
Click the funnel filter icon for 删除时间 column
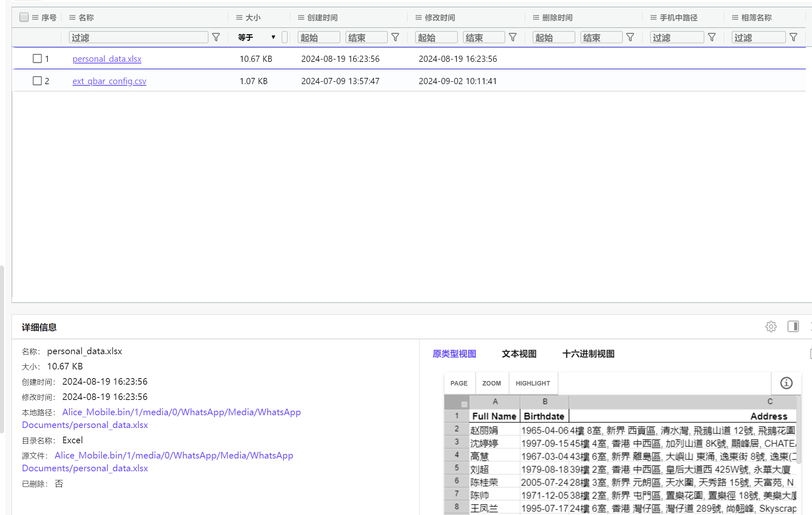click(x=630, y=37)
